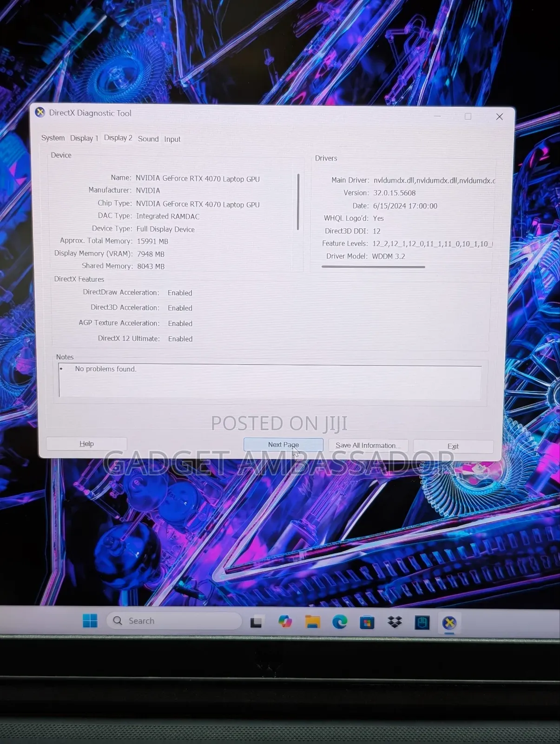Viewport: 560px width, 744px height.
Task: Click Direct3D Acceleration 'Enabled' value
Action: [180, 308]
